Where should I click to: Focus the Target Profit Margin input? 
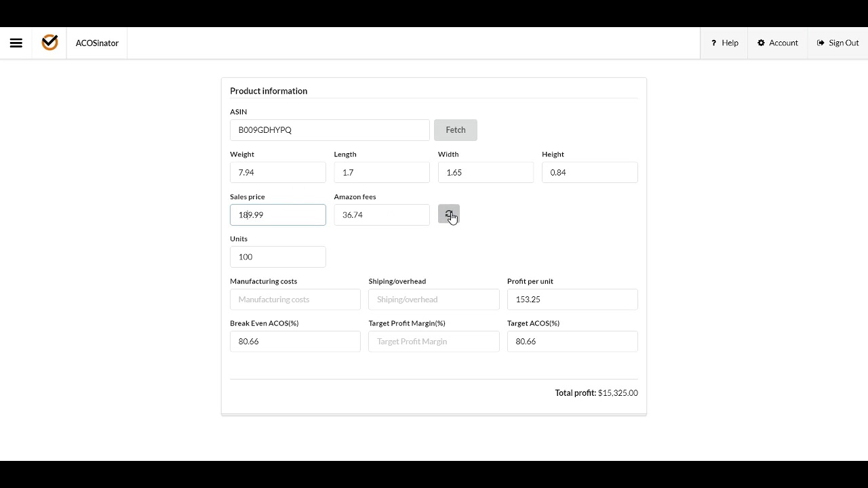click(434, 342)
